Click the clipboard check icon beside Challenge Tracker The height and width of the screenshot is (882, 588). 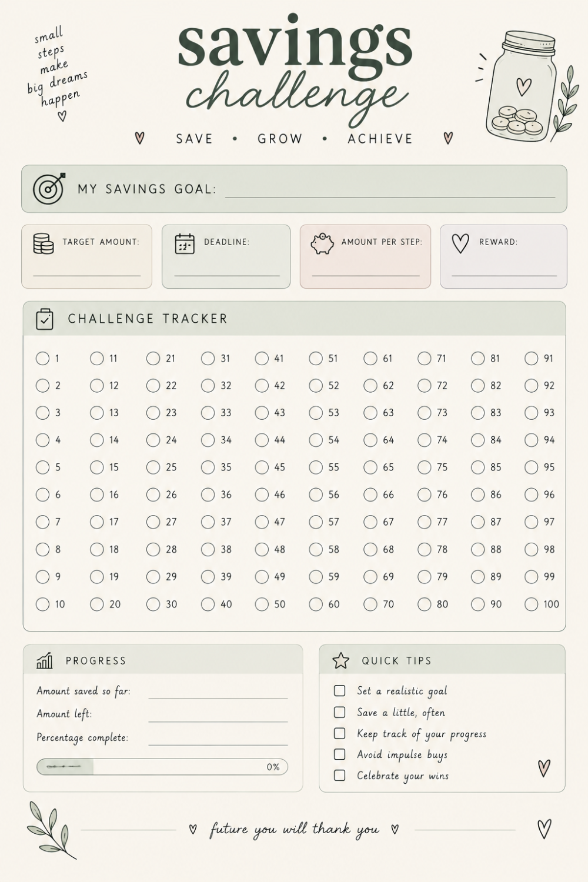[x=45, y=319]
